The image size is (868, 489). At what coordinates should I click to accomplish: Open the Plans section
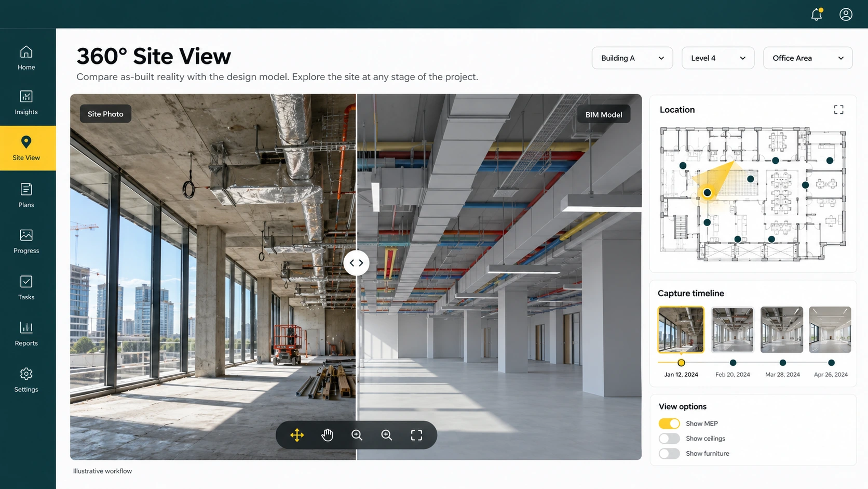26,195
